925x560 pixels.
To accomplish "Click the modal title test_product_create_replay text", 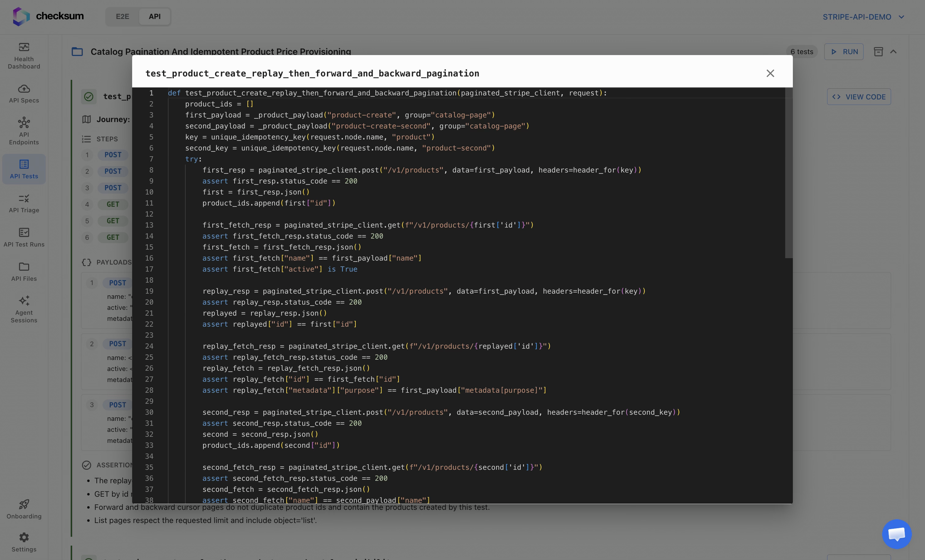I will tap(312, 73).
